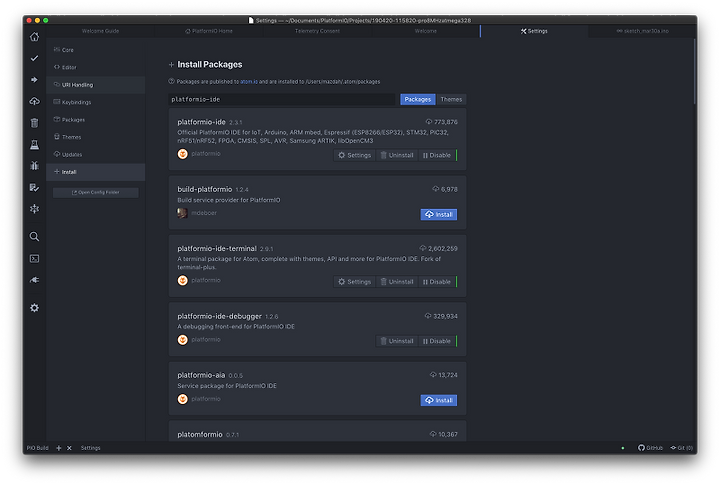This screenshot has height=485, width=720.
Task: Uninstall platformio-ide-debugger package
Action: click(397, 341)
